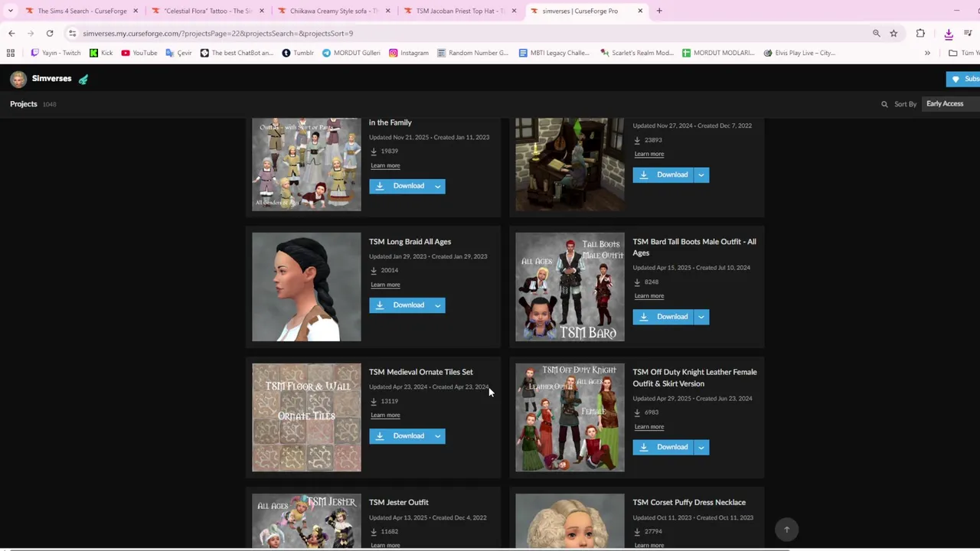Open the Random Number G... bookmark
980x551 pixels.
pos(472,53)
